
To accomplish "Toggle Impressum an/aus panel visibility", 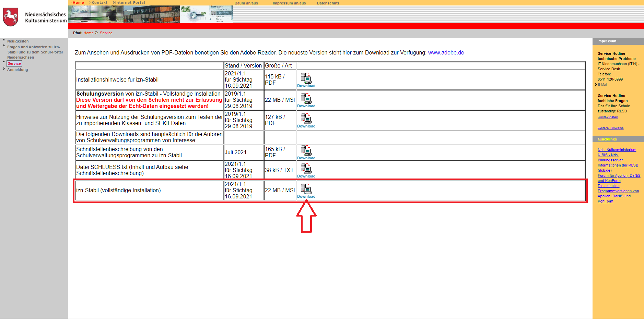I will tap(289, 3).
